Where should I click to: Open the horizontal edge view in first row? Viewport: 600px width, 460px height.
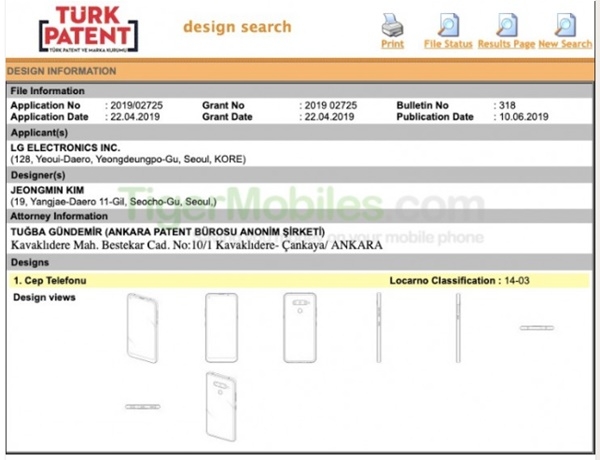[537, 328]
